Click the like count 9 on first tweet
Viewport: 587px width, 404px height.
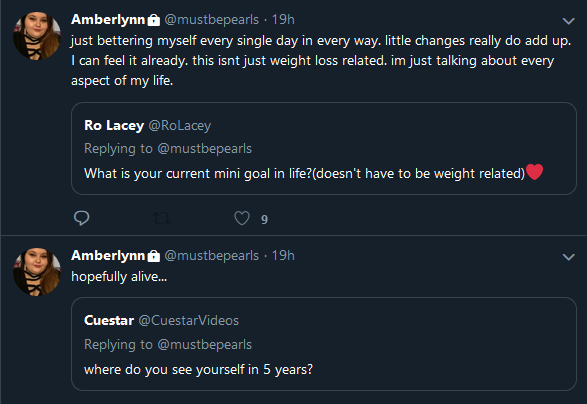click(264, 219)
